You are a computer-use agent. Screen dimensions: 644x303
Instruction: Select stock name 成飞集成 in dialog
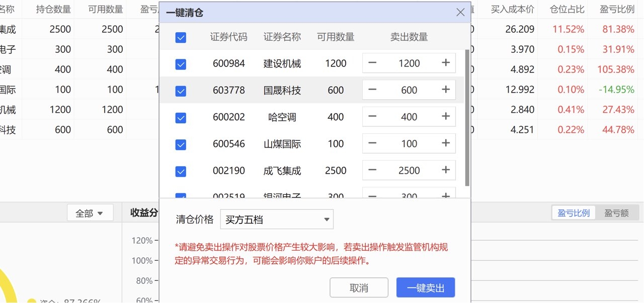pyautogui.click(x=282, y=171)
